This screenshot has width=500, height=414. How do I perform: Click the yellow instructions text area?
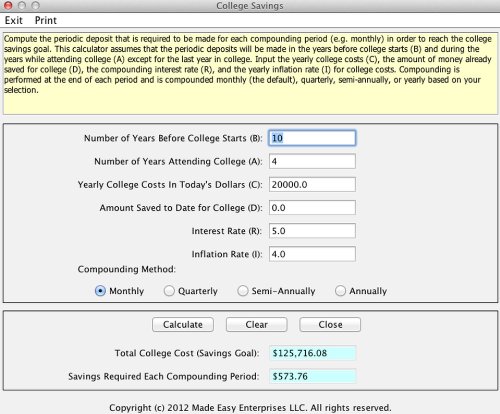coord(251,74)
